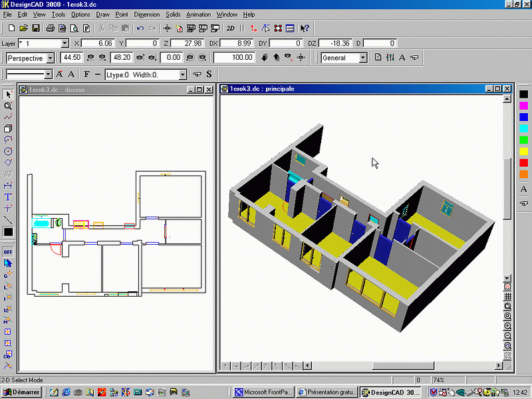Click the Undo icon in the toolbar
This screenshot has width=532, height=399.
pos(140,28)
